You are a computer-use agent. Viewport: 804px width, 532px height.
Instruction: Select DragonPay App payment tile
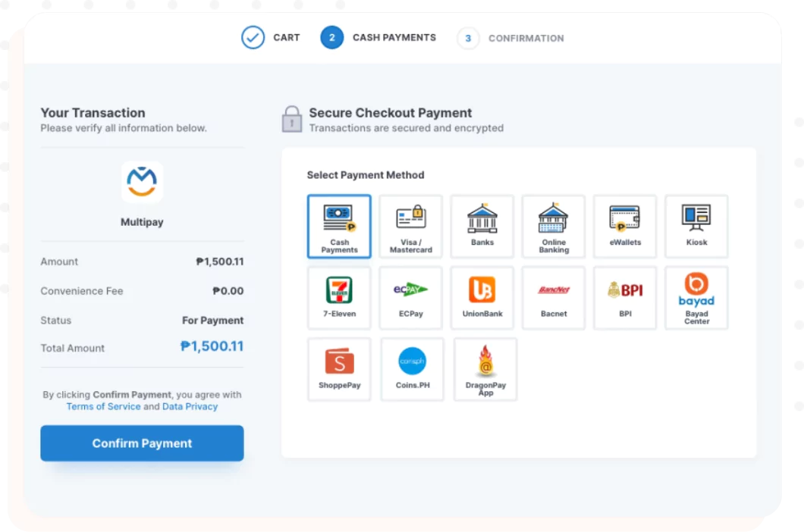click(485, 369)
